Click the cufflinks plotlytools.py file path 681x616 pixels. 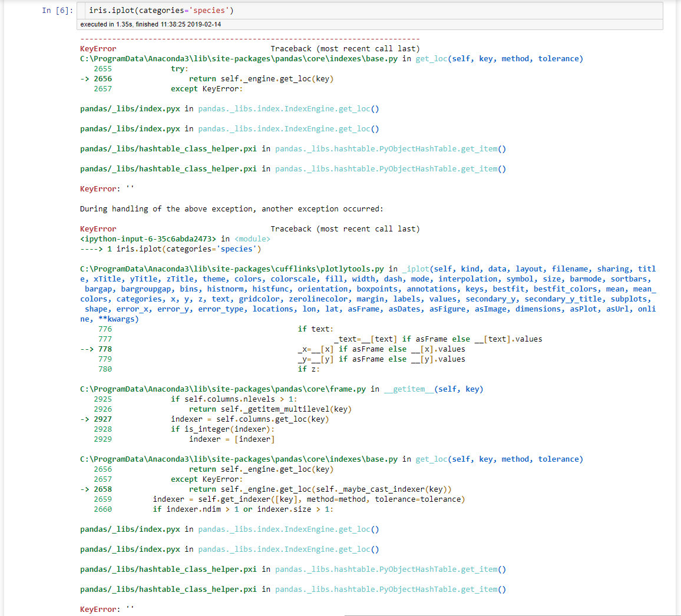tap(232, 269)
